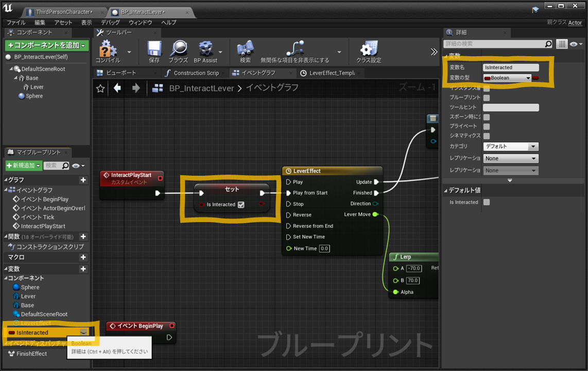Open variable type Boolean dropdown
This screenshot has height=371, width=588.
point(507,78)
